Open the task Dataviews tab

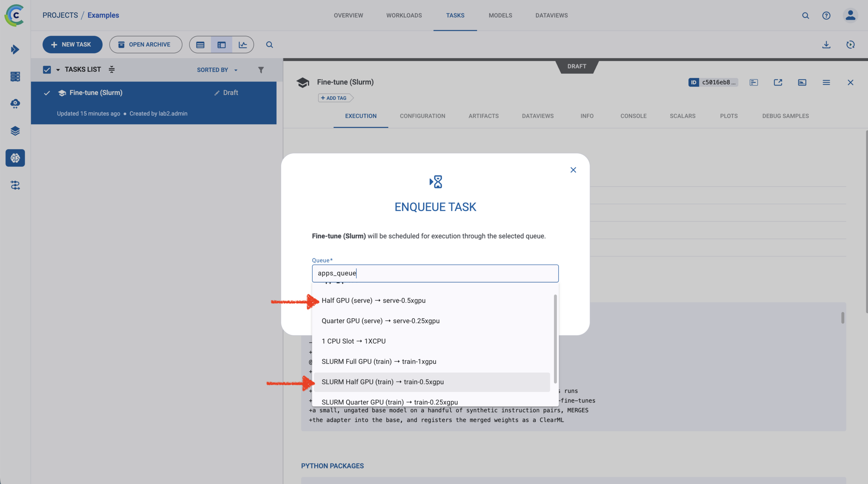538,116
